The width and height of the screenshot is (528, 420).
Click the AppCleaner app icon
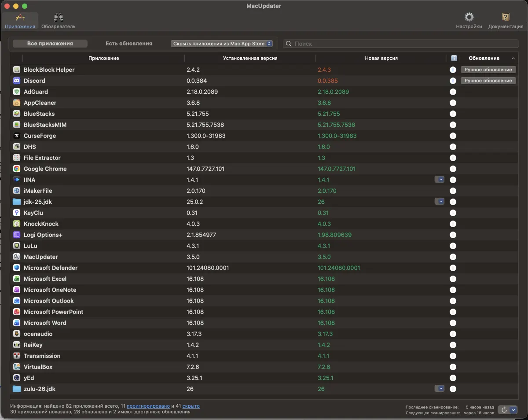pyautogui.click(x=17, y=103)
